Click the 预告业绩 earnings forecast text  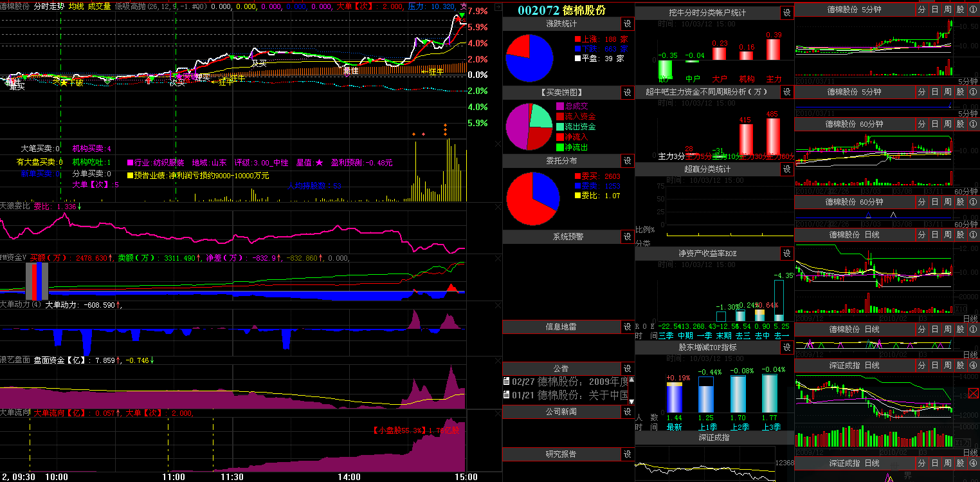(x=198, y=175)
